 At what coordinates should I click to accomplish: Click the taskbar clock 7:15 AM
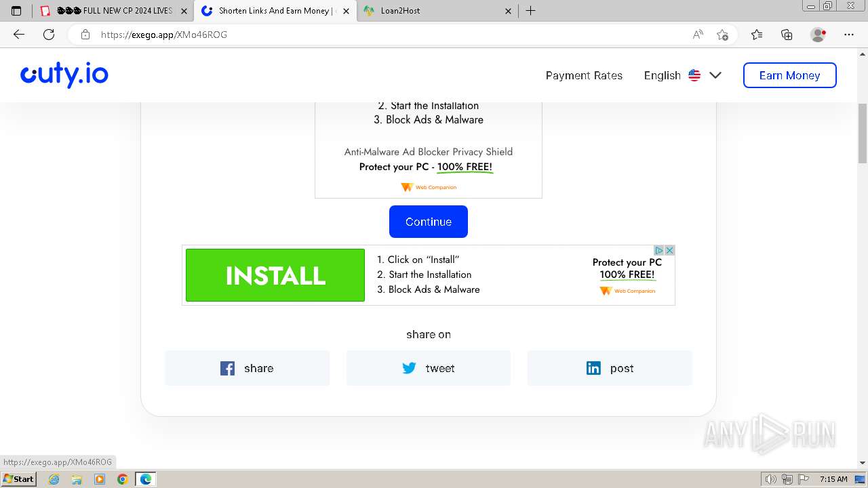click(833, 479)
